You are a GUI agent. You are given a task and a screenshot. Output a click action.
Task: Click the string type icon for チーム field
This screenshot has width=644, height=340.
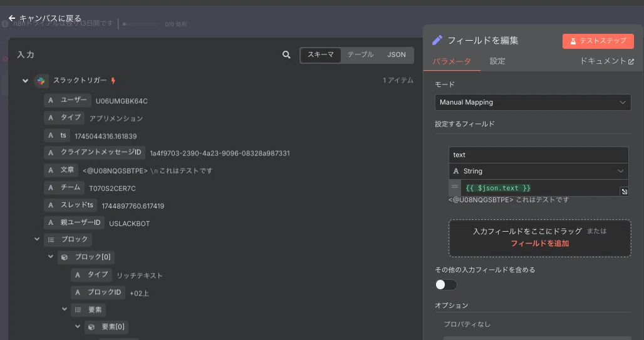tap(51, 188)
